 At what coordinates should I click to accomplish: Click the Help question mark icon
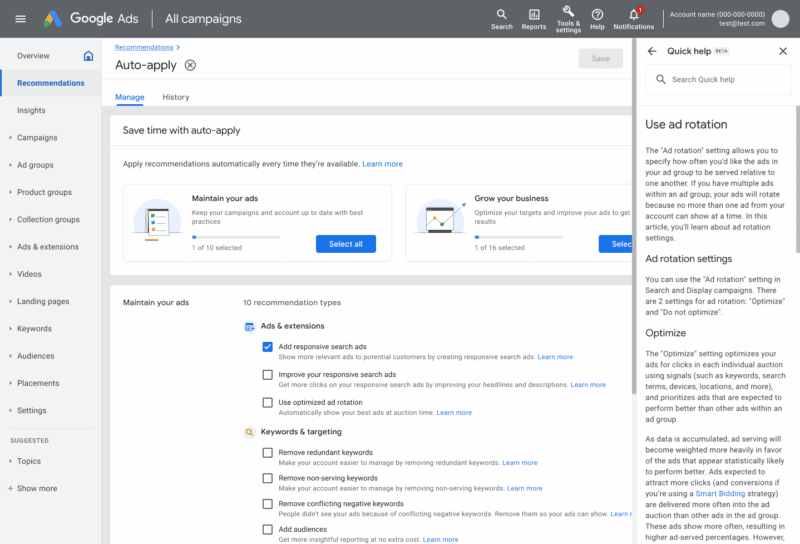coord(597,14)
